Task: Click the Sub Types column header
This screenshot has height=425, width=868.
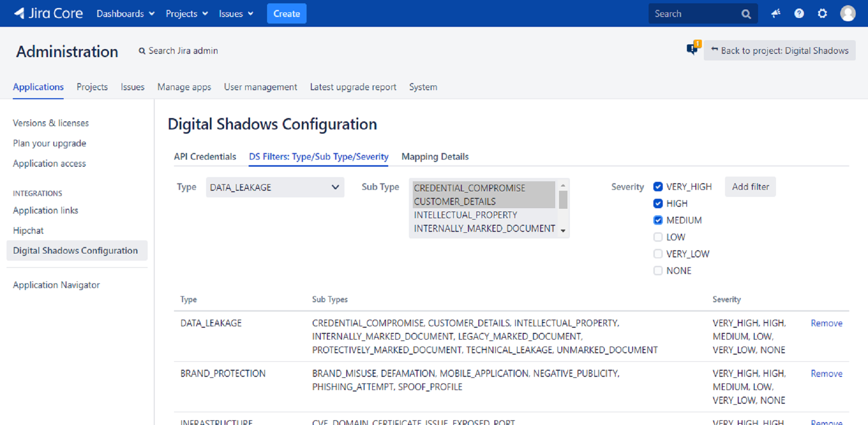Action: (330, 299)
